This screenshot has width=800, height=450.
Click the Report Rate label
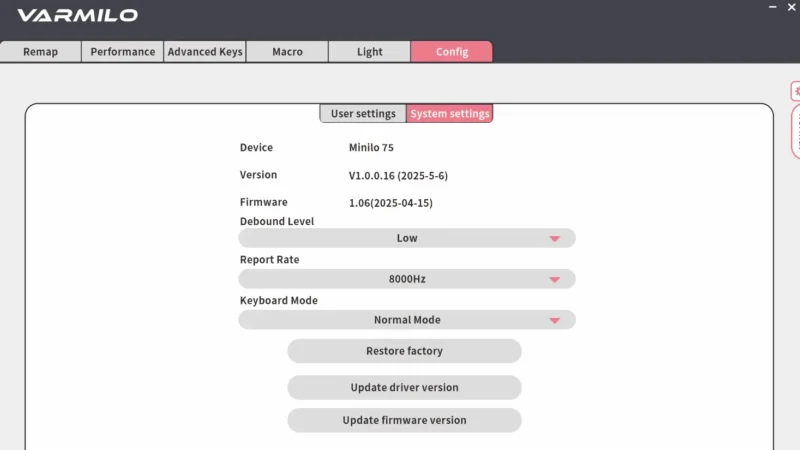coord(269,260)
